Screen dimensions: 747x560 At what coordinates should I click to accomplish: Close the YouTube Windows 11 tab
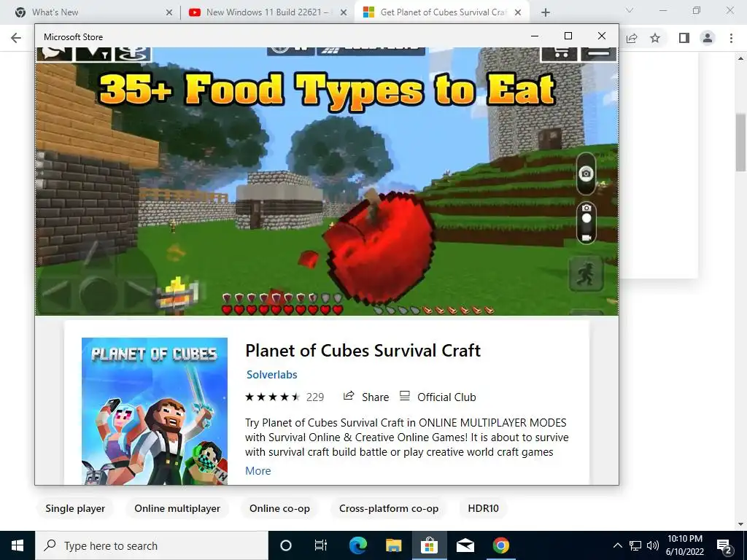click(344, 13)
